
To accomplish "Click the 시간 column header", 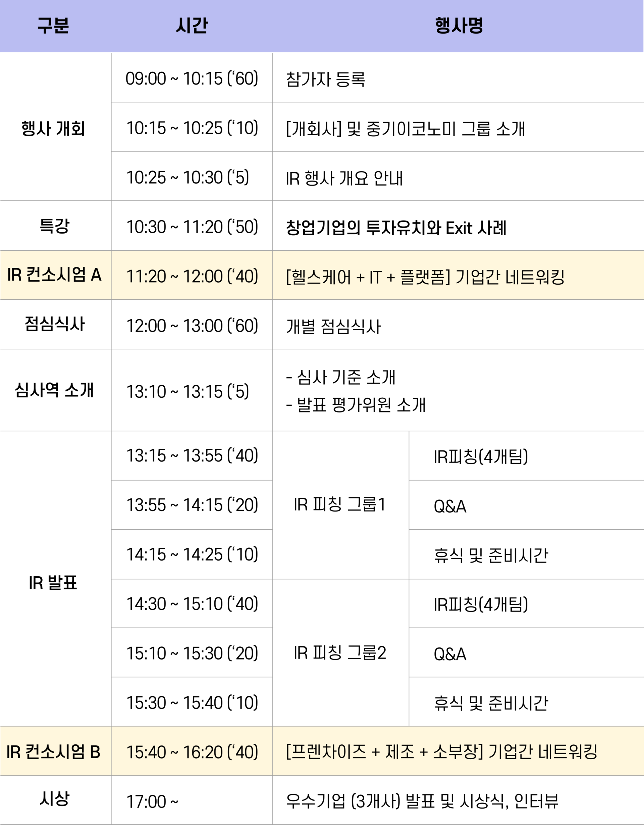I will 192,26.
